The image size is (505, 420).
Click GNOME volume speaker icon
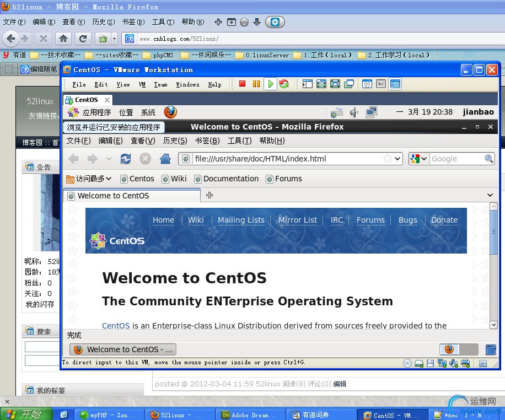tap(354, 112)
